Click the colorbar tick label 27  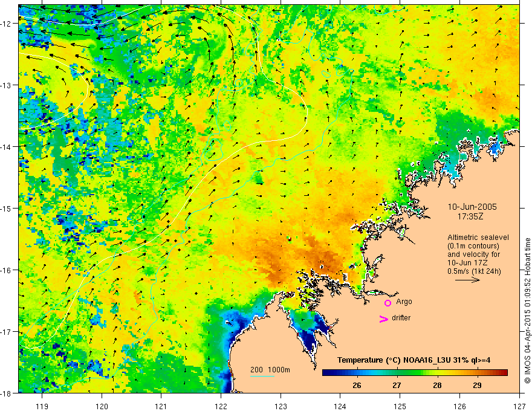[397, 386]
